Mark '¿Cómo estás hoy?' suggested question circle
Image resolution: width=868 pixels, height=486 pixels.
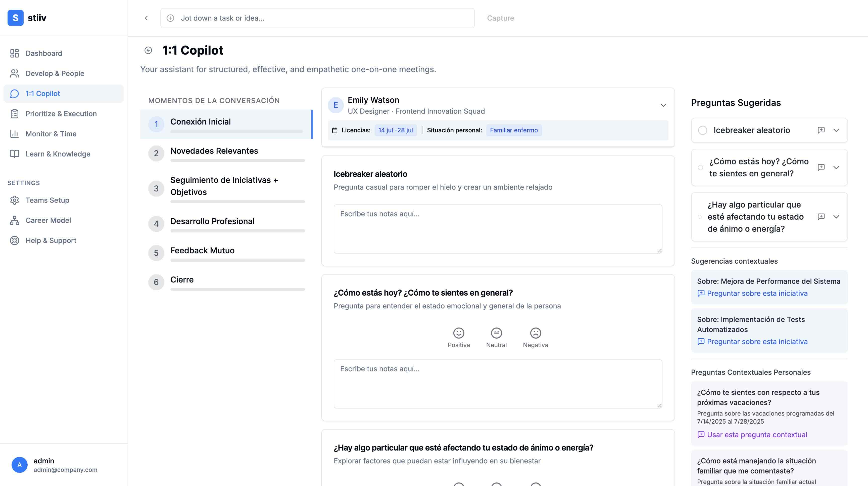701,168
